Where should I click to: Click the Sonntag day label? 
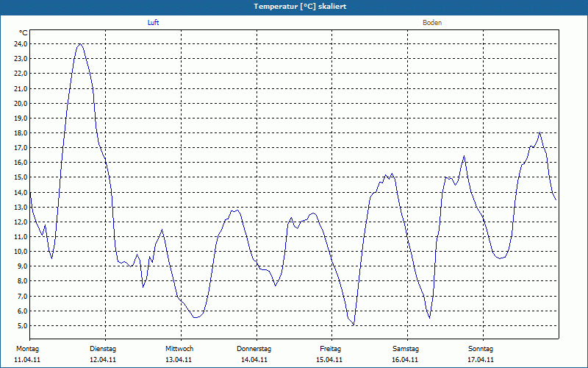481,349
